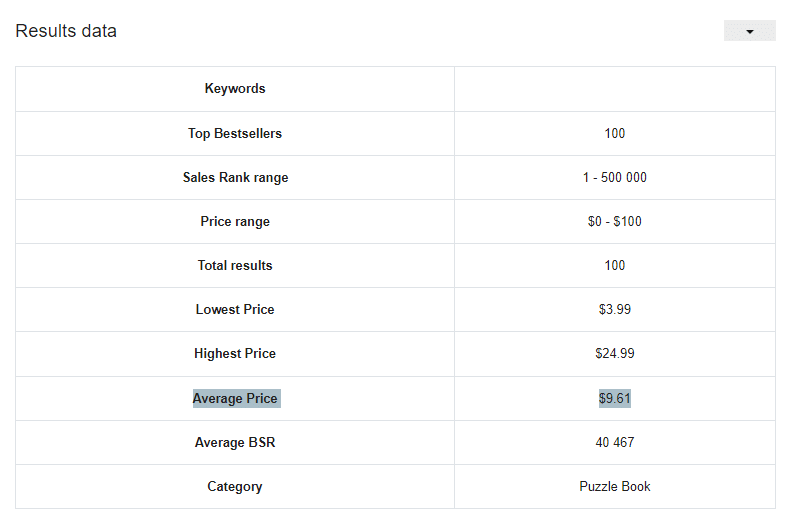Select the Top Bestsellers label
The image size is (798, 525).
[235, 133]
